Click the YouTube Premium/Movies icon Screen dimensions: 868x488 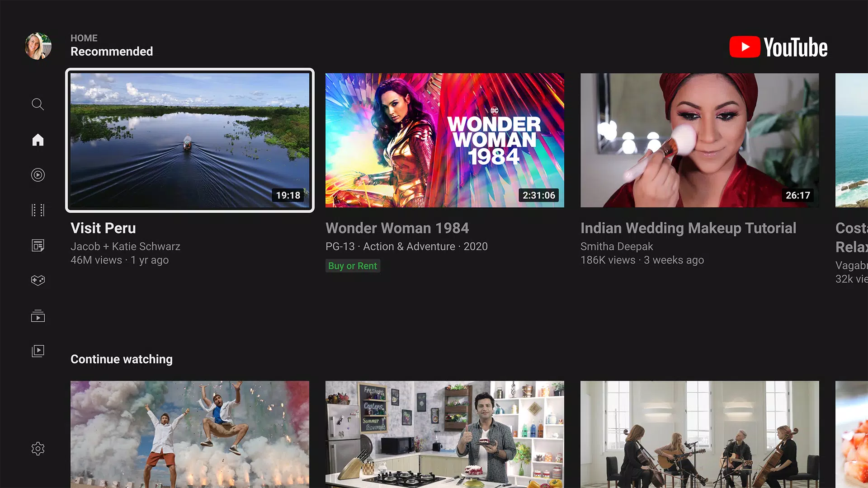coord(38,210)
